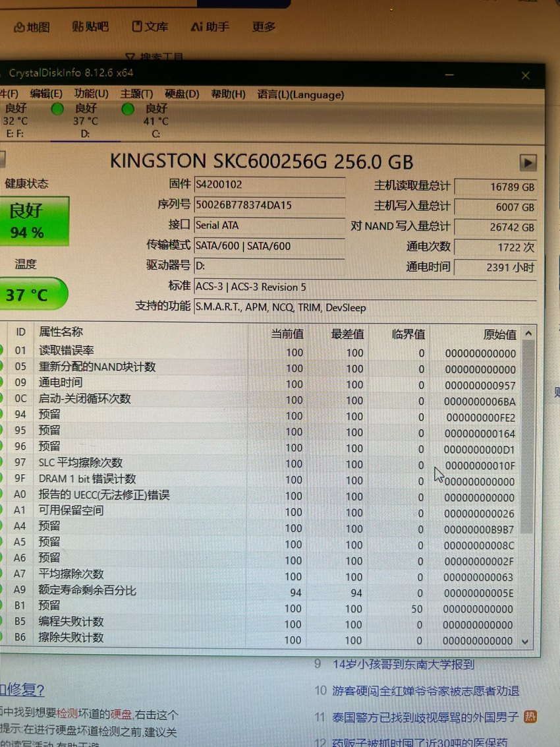The height and width of the screenshot is (747, 560).
Task: Select the A7 平均擦除次数 row
Action: point(260,575)
